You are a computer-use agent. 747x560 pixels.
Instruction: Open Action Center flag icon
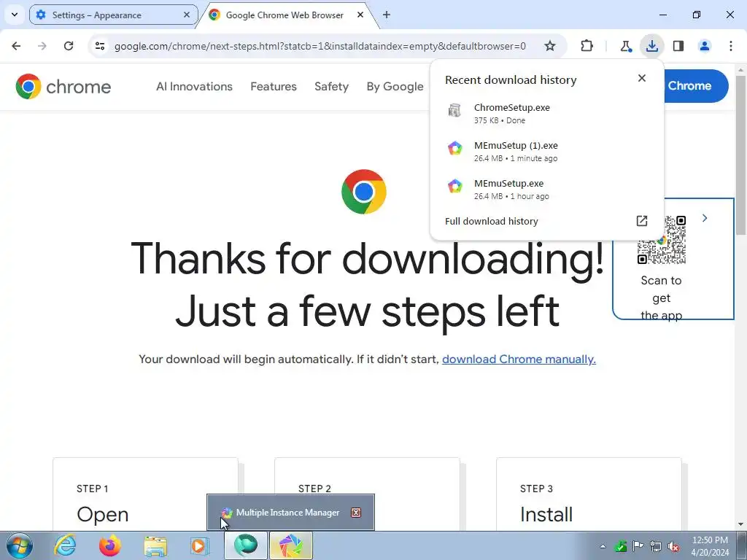pos(638,546)
